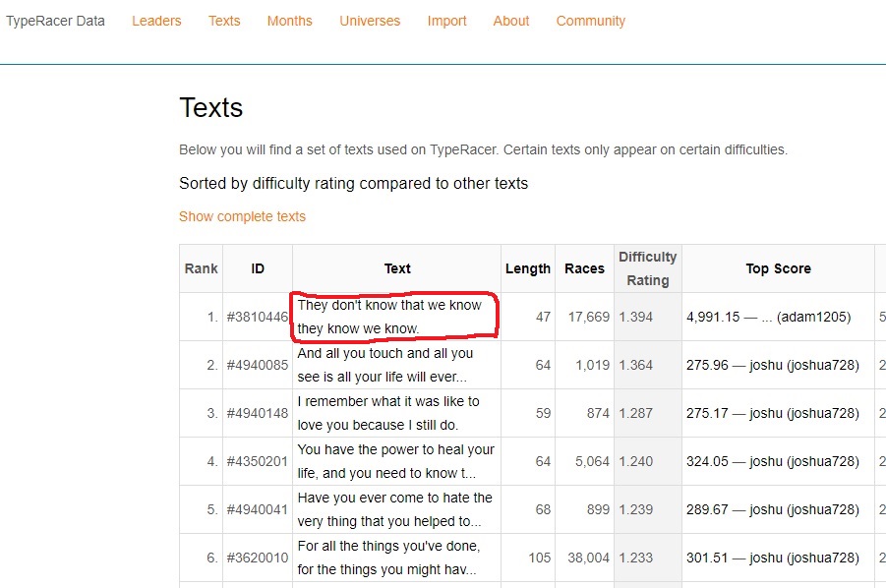Screen dimensions: 886x588
Task: Go to the Leaders page
Action: coord(156,21)
